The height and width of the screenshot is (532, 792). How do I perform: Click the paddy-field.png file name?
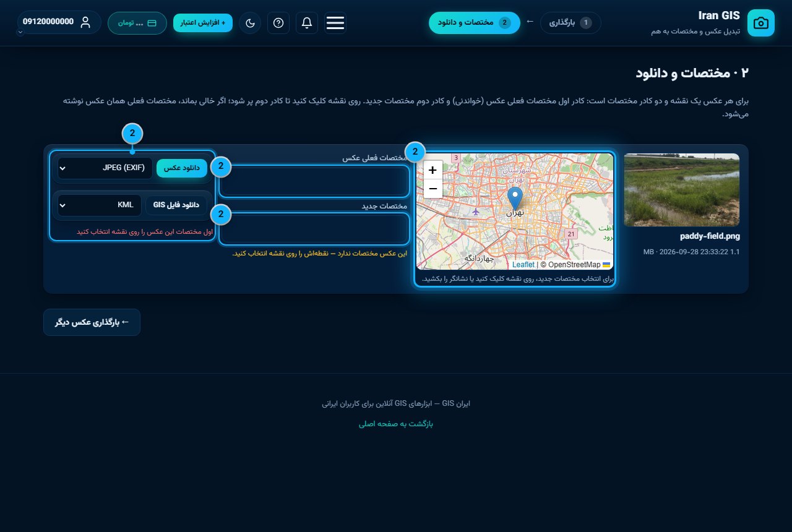pos(710,236)
